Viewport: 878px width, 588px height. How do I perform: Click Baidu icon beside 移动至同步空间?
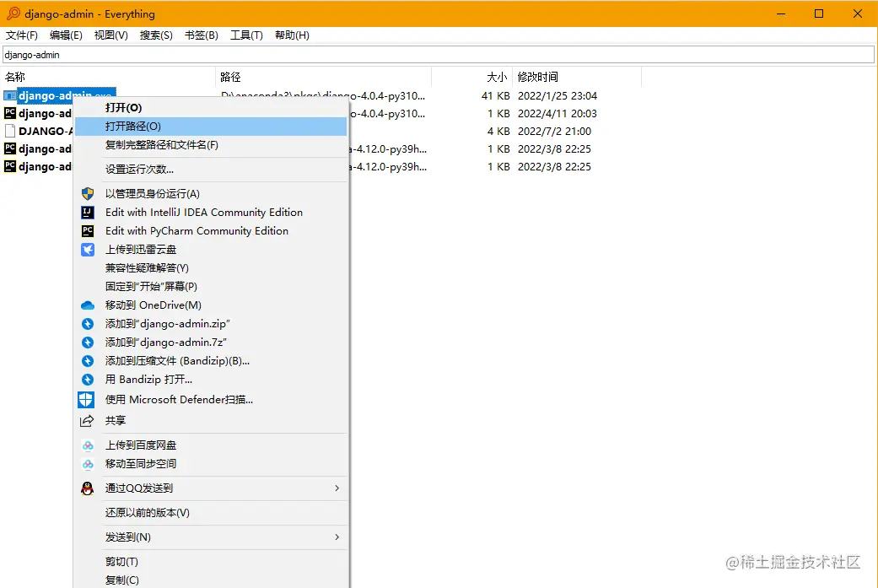[x=88, y=464]
